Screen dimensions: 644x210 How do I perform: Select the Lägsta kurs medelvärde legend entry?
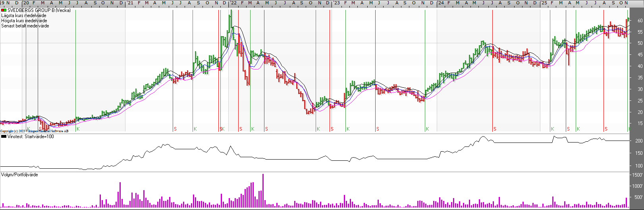coord(24,15)
